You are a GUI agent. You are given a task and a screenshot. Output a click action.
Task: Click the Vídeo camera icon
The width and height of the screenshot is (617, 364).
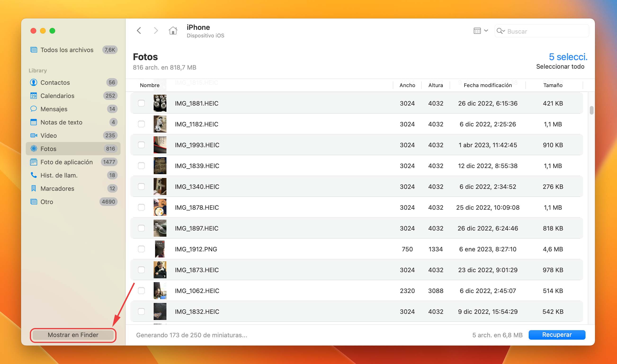tap(34, 135)
